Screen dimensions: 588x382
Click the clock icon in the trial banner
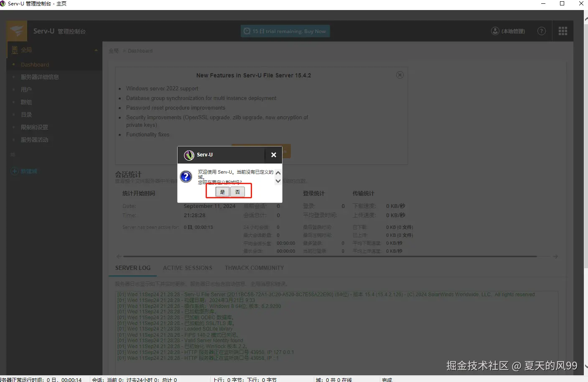(x=247, y=31)
